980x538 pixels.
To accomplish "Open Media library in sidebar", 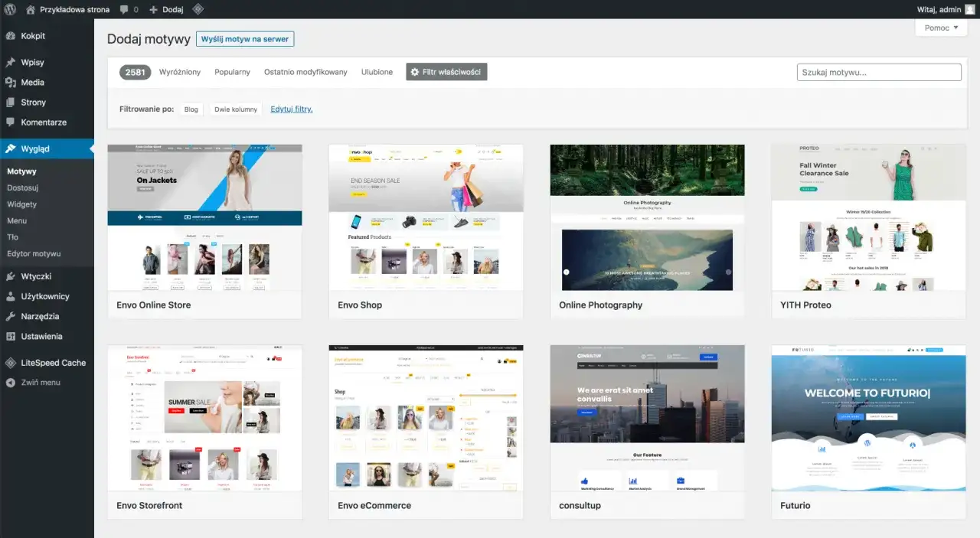I will tap(32, 83).
